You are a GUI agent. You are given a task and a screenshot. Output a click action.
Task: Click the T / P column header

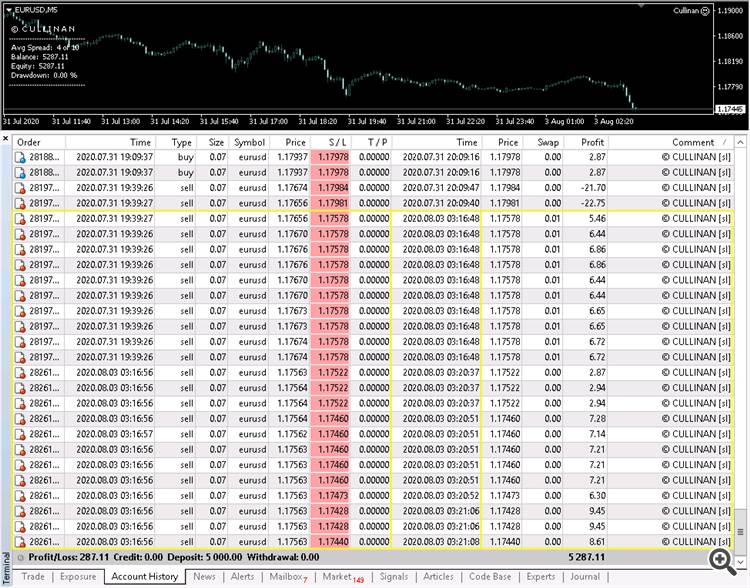click(x=371, y=143)
